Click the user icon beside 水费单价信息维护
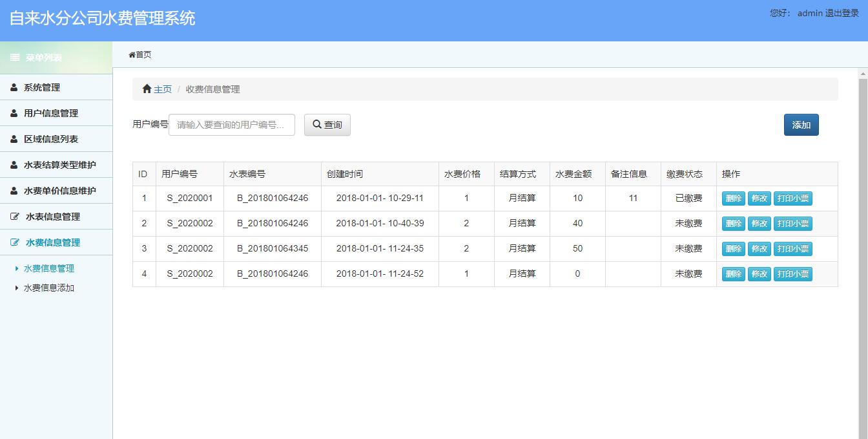This screenshot has width=868, height=439. pyautogui.click(x=14, y=191)
